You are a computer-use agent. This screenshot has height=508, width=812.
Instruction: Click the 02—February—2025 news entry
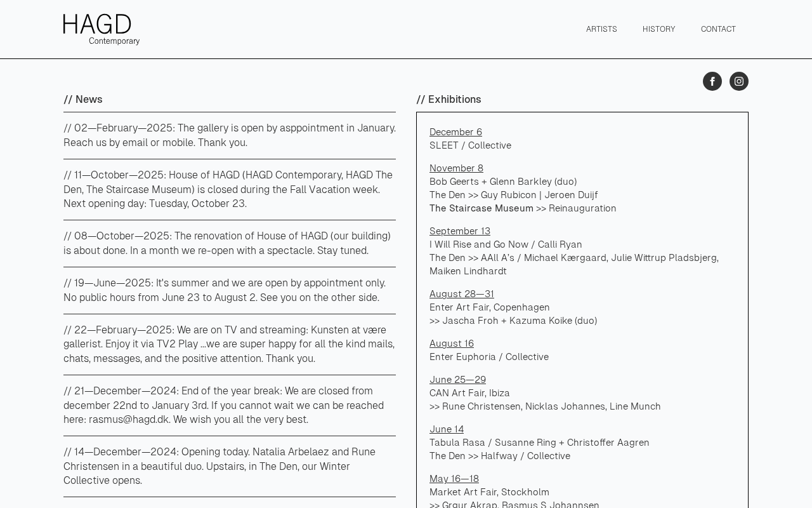point(229,135)
